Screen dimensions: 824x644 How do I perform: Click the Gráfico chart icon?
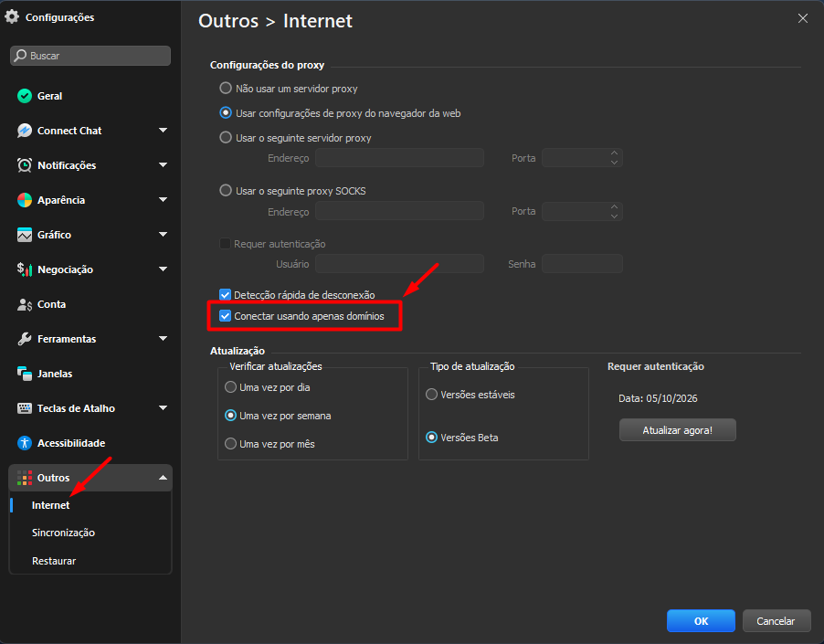tap(24, 235)
